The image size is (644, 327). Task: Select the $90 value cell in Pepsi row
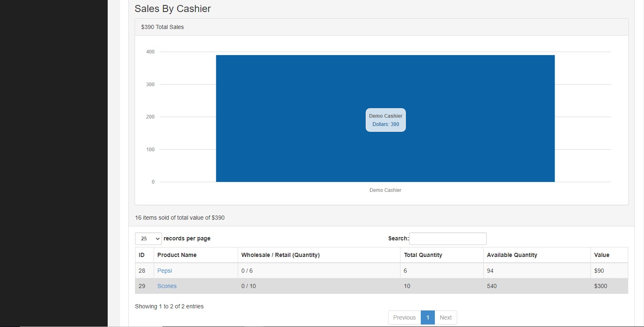click(x=599, y=271)
